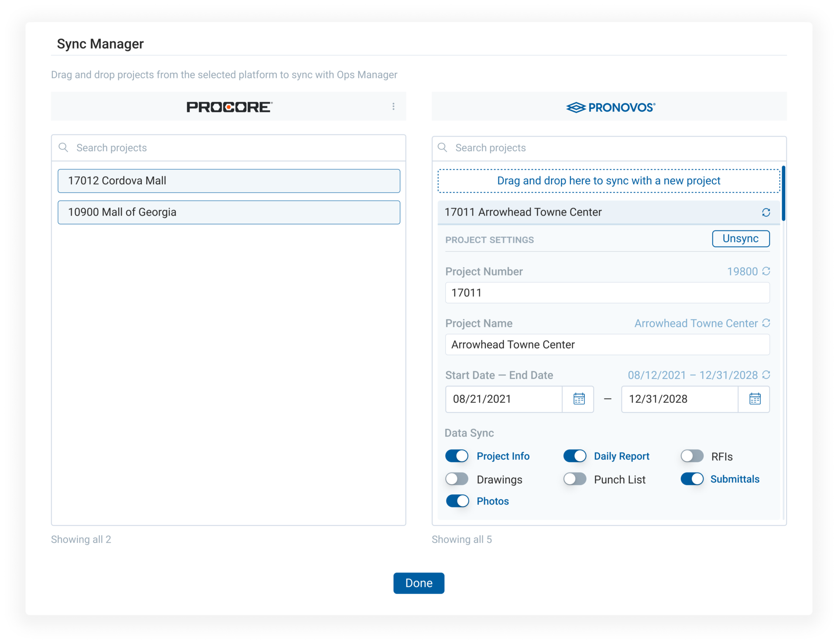
Task: Click sync icon next to 08/12/2021 – 12/31/2028
Action: [x=766, y=375]
